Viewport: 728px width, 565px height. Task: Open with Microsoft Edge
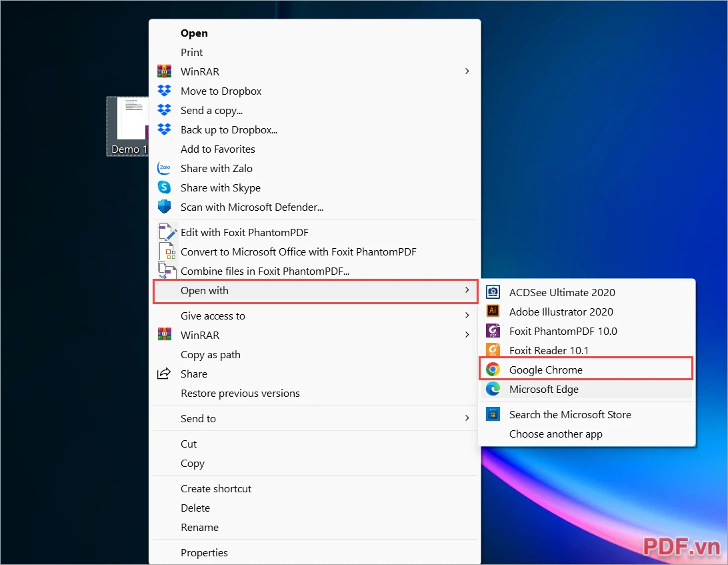click(587, 390)
